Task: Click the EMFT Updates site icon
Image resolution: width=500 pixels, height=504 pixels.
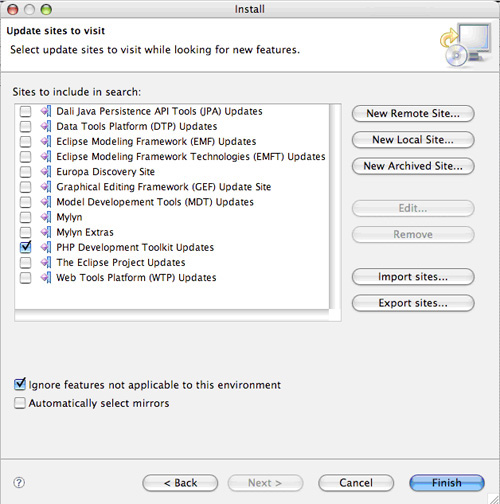Action: coord(46,156)
